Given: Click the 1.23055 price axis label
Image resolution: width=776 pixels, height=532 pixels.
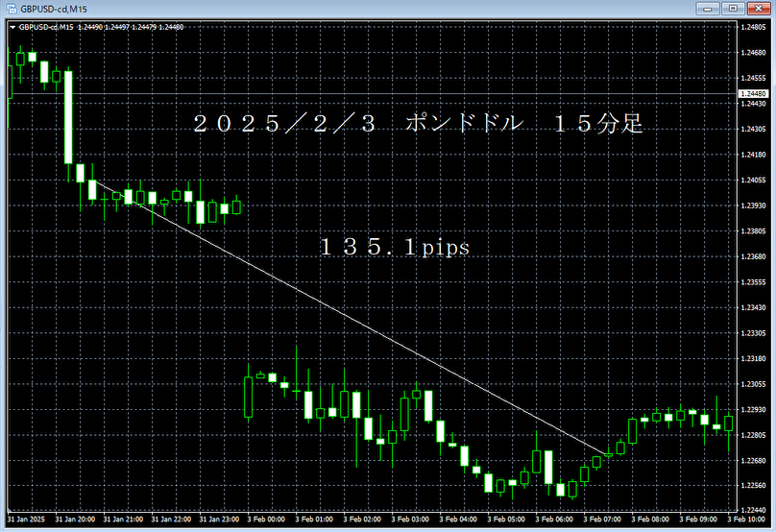Looking at the screenshot, I should pyautogui.click(x=753, y=384).
